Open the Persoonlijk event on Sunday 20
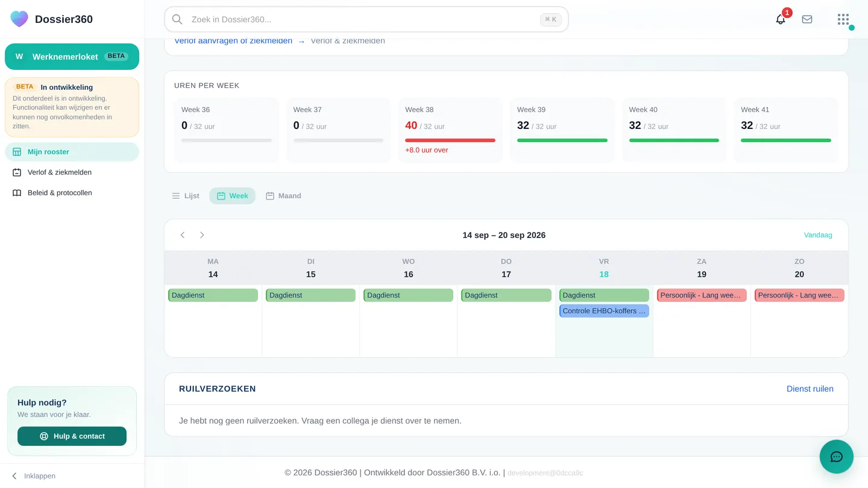The image size is (868, 488). tap(799, 295)
